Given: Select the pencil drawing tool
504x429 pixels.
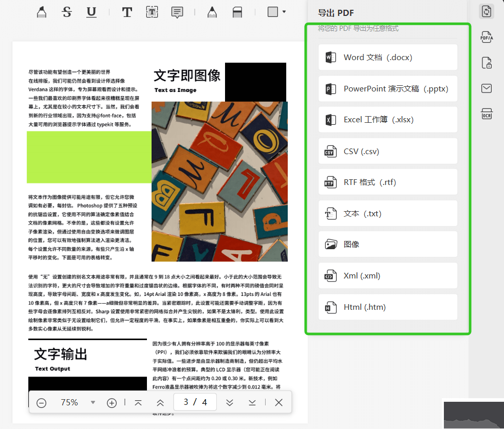Looking at the screenshot, I should (x=212, y=11).
